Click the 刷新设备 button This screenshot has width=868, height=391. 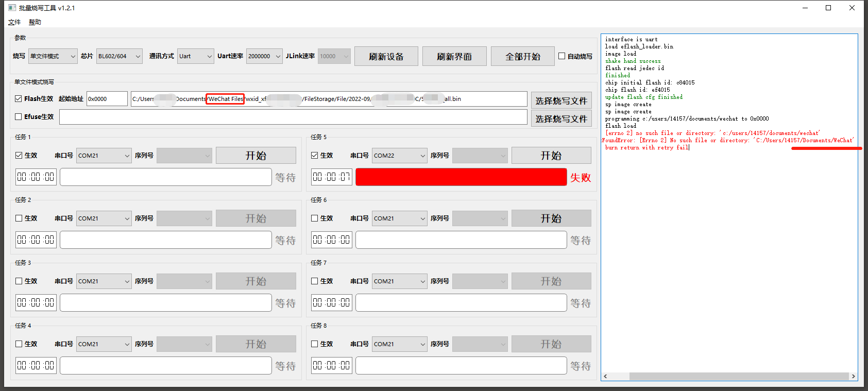click(x=386, y=56)
